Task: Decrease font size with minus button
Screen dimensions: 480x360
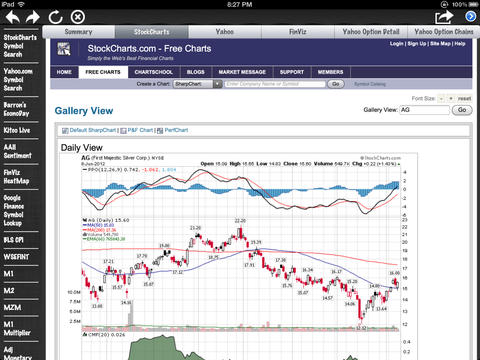Action: coord(441,99)
